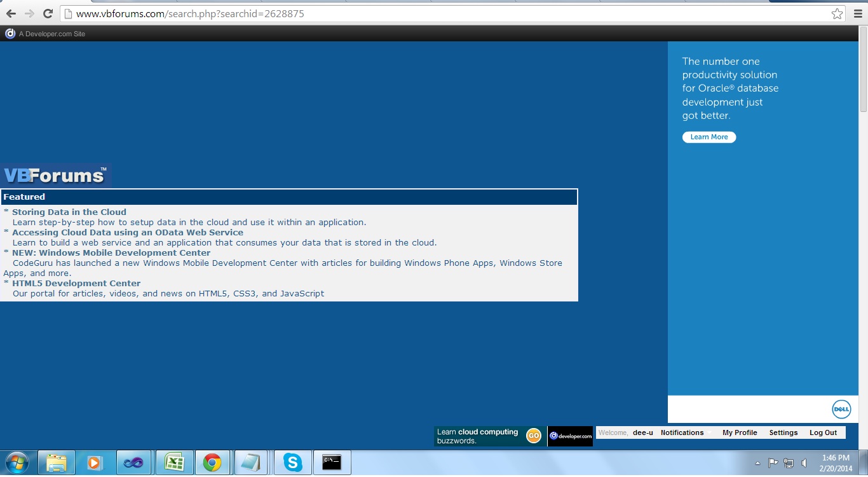Click 'CodeGuru has launched a new' text
Screen dimensions: 868x477
click(x=283, y=268)
